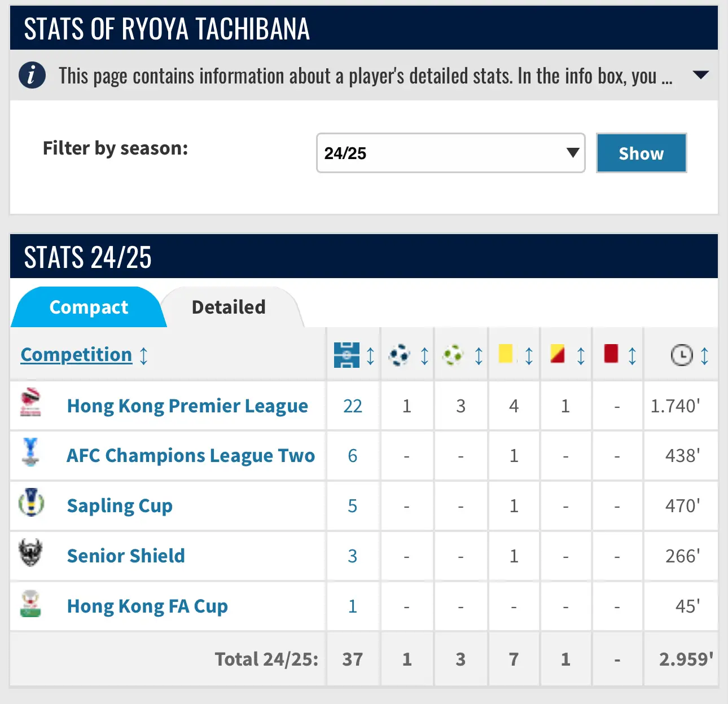Sort by goals soccer ball icon
728x704 pixels.
coord(400,355)
